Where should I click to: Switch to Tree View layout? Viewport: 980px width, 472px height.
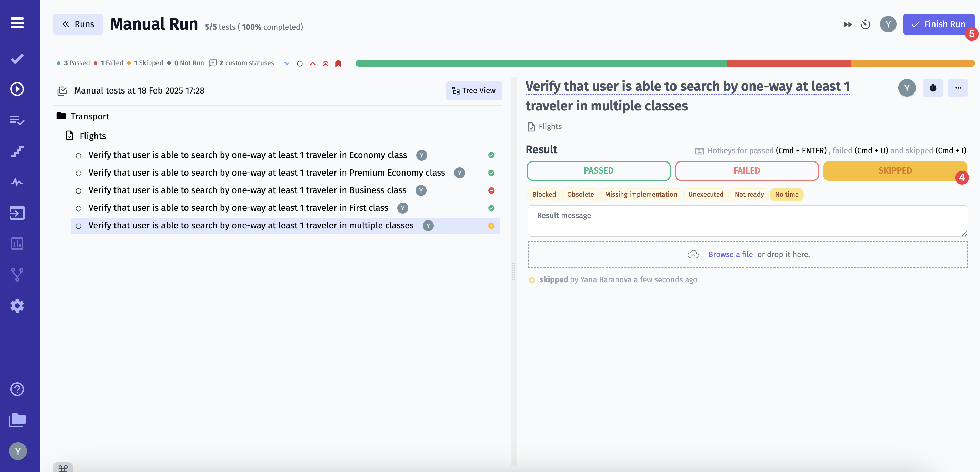pos(473,90)
